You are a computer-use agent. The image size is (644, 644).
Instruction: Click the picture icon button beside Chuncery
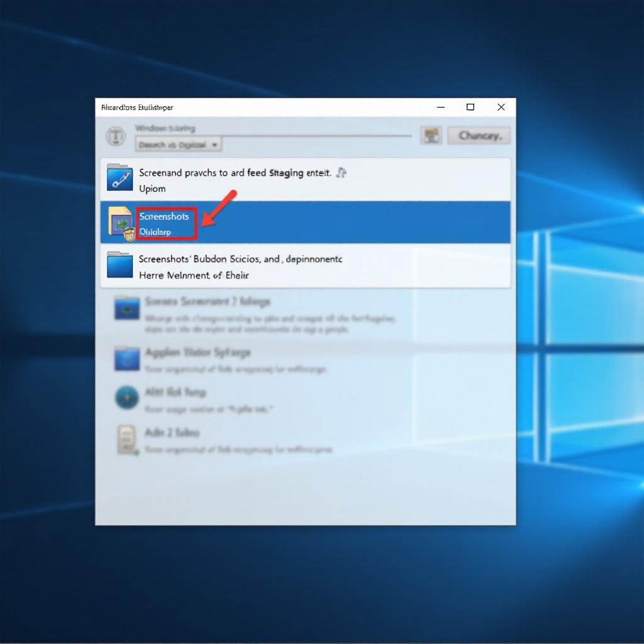(x=431, y=135)
